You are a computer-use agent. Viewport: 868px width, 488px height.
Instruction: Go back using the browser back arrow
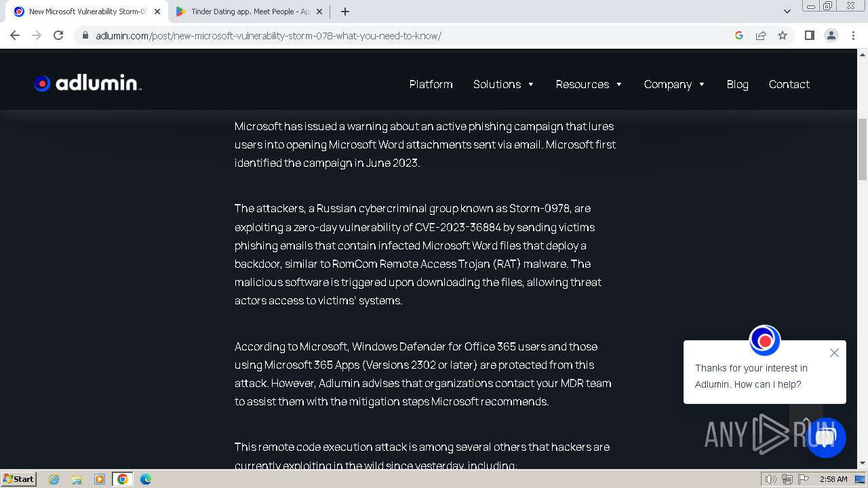click(15, 35)
